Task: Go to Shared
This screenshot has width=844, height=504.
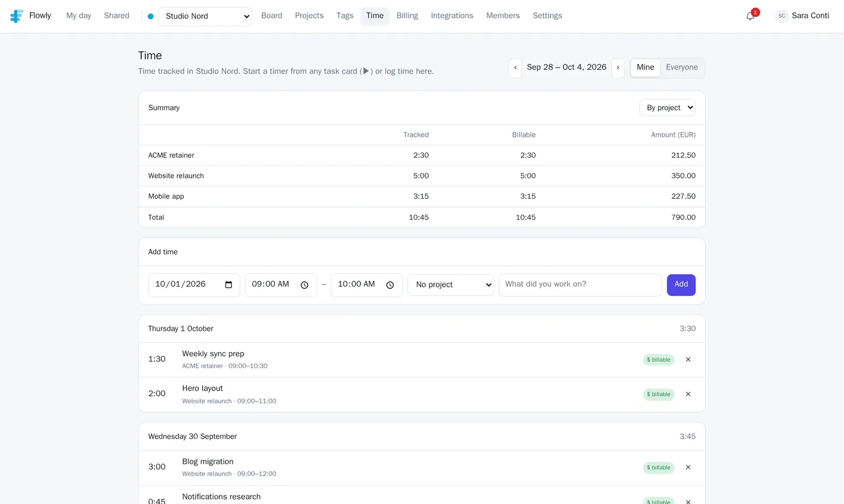Action: 117,16
